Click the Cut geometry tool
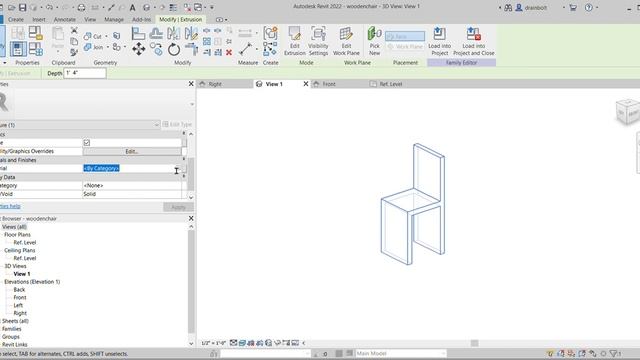 pos(93,36)
